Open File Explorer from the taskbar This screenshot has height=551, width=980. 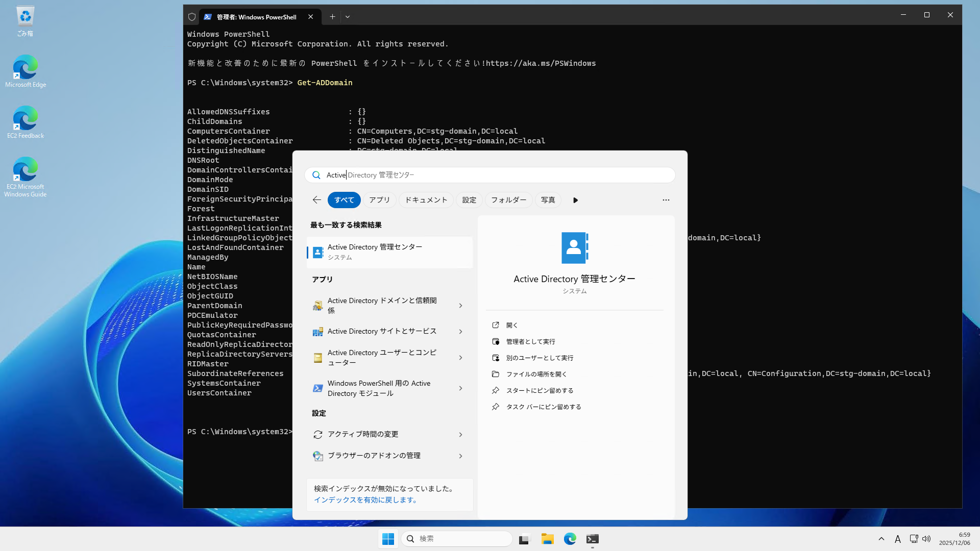[x=547, y=538]
